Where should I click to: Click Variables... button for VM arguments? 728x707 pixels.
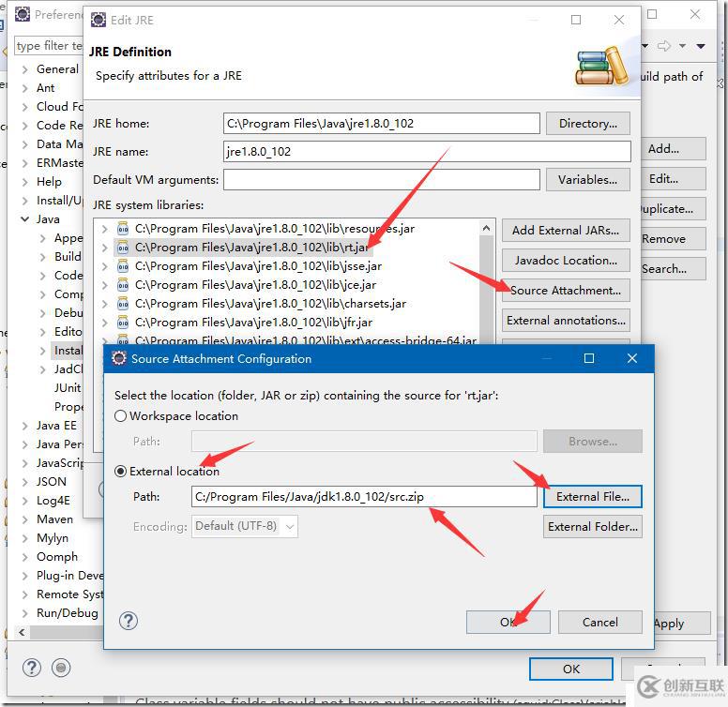[x=588, y=180]
